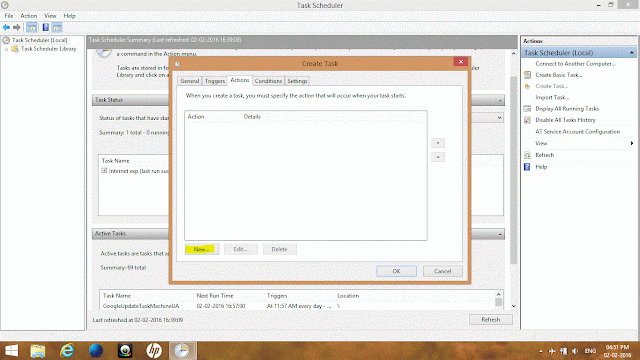
Task: Open Internet Explorer from the taskbar
Action: coord(67,351)
